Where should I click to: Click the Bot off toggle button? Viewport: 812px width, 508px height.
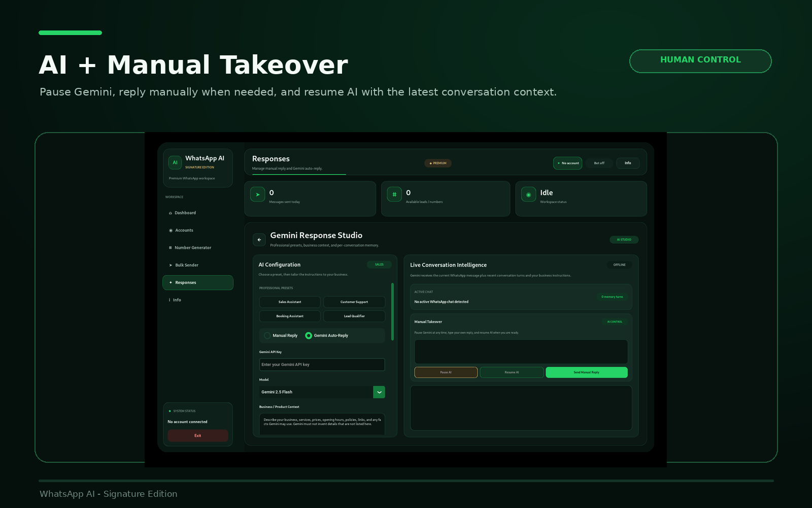pyautogui.click(x=599, y=163)
